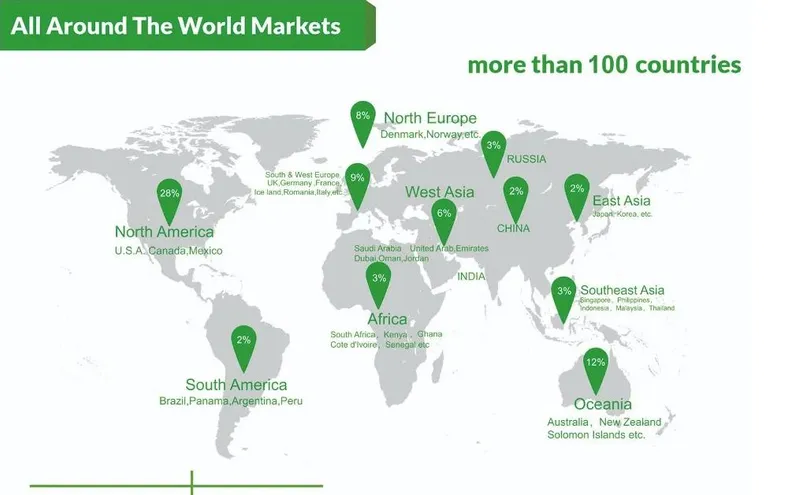Click the 28% pin over North America
This screenshot has width=799, height=495.
[170, 196]
